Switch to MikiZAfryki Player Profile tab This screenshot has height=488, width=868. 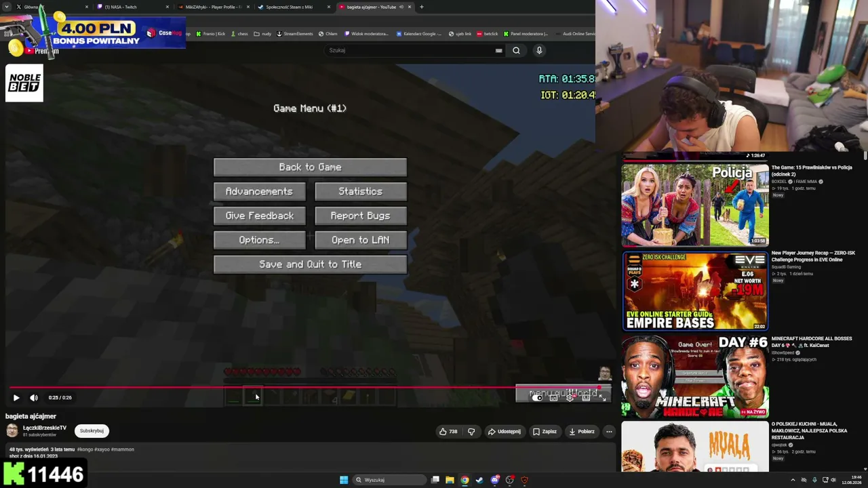click(x=213, y=7)
